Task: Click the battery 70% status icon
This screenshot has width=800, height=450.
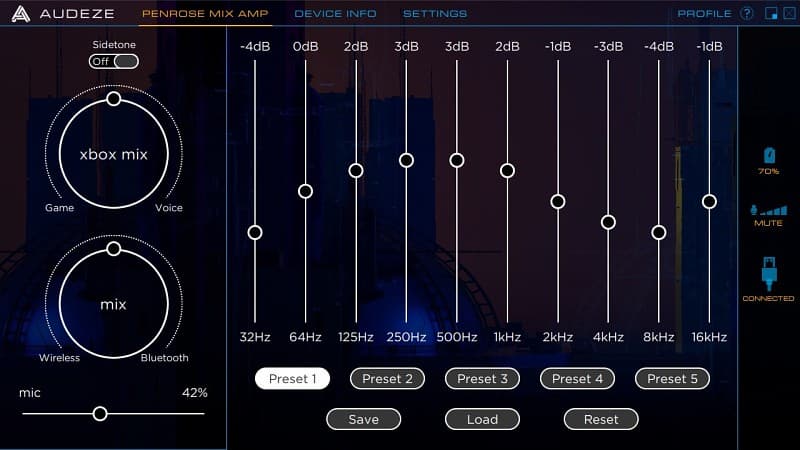Action: [769, 156]
